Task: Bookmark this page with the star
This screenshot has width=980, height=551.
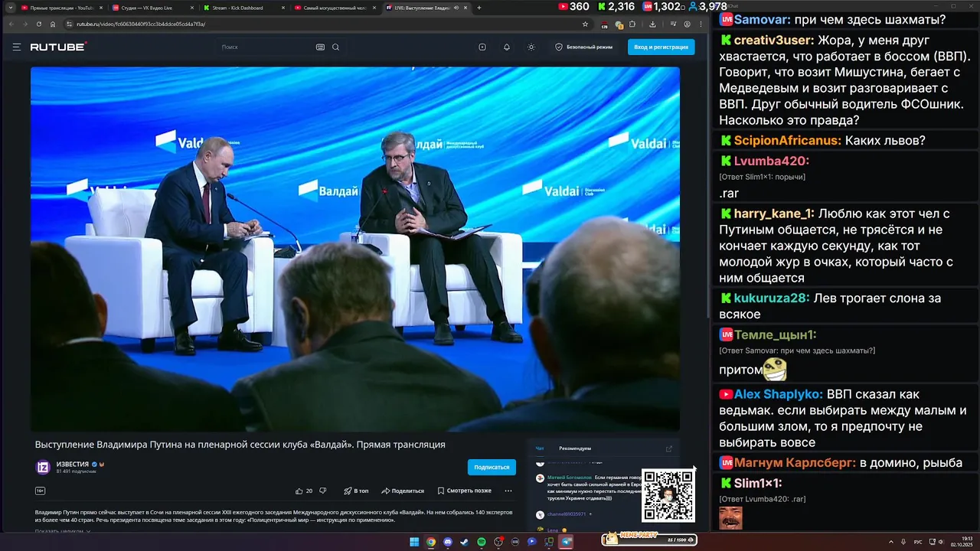Action: pos(585,24)
